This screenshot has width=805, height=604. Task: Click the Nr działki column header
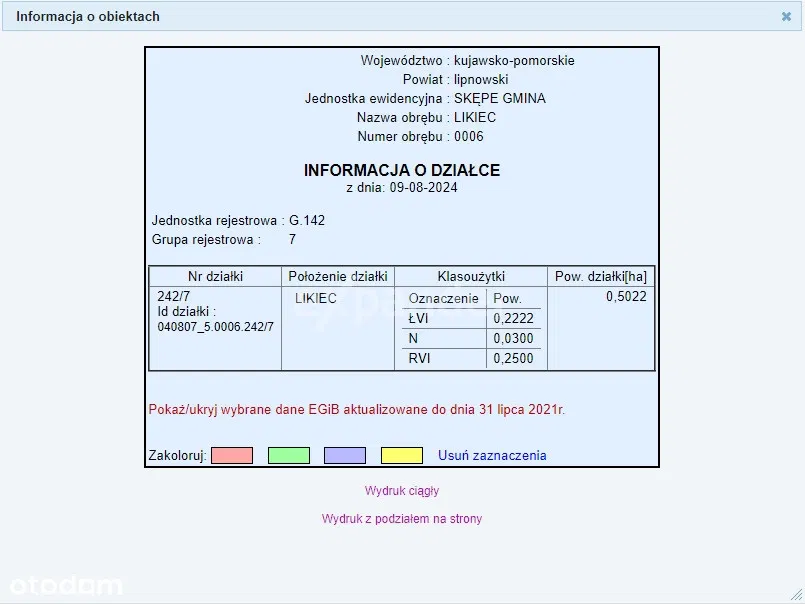pos(215,276)
